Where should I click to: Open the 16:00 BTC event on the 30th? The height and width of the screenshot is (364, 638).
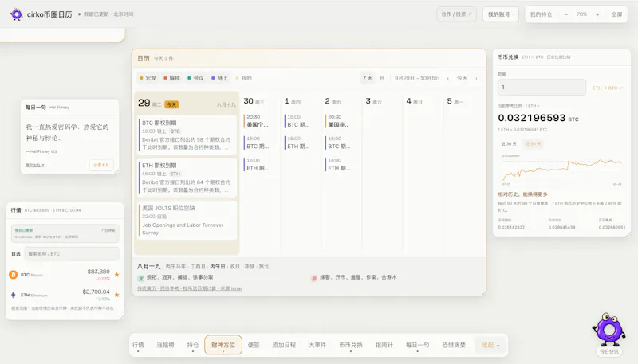[258, 143]
